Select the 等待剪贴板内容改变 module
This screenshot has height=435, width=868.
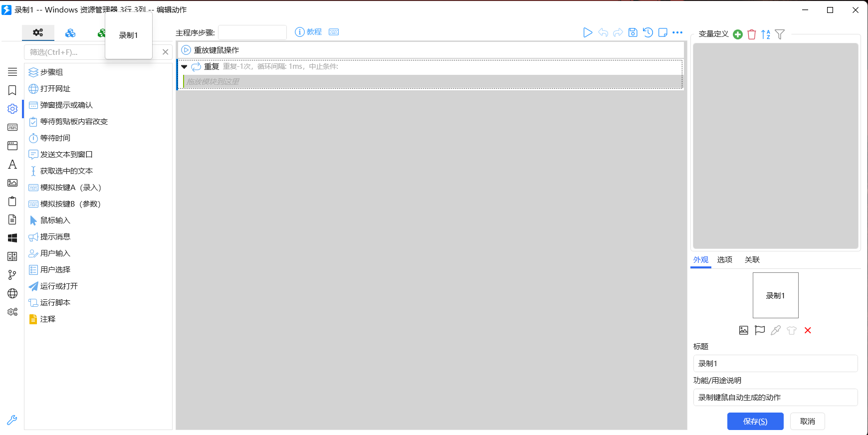[98, 122]
